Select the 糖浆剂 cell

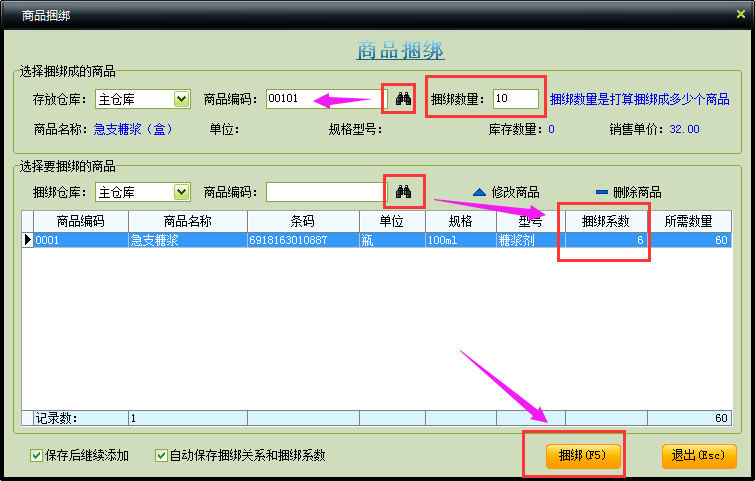[531, 240]
